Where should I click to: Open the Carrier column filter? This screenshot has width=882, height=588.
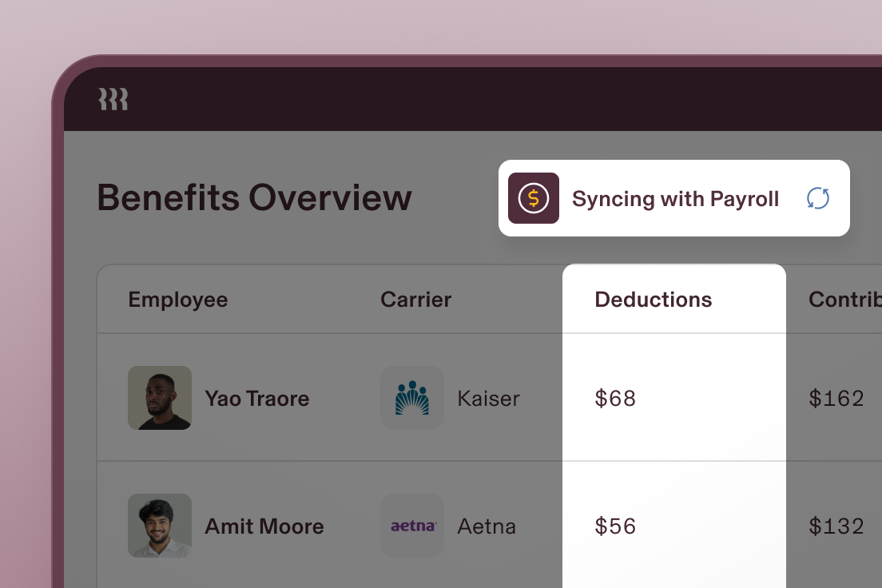click(x=415, y=299)
